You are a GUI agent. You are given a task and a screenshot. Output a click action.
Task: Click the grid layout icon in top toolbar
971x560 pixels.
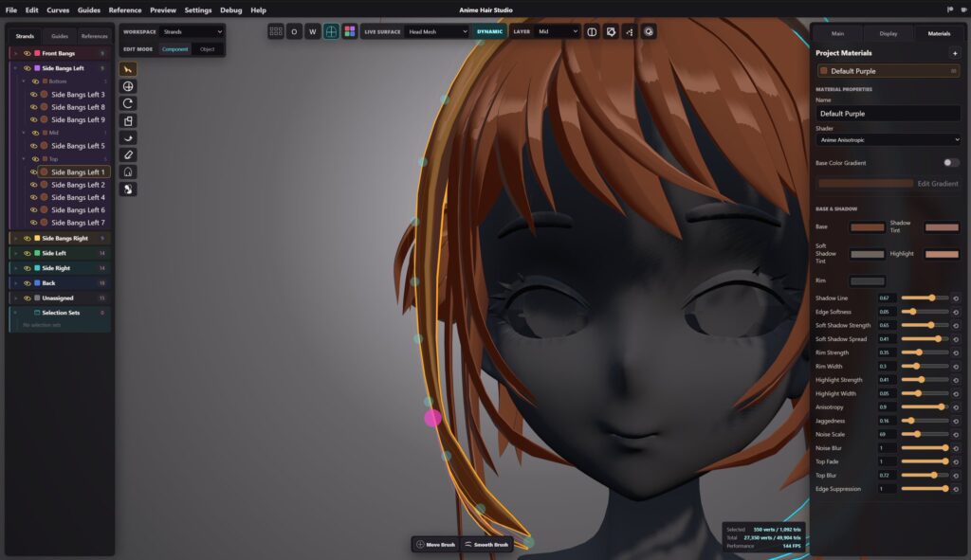[276, 31]
